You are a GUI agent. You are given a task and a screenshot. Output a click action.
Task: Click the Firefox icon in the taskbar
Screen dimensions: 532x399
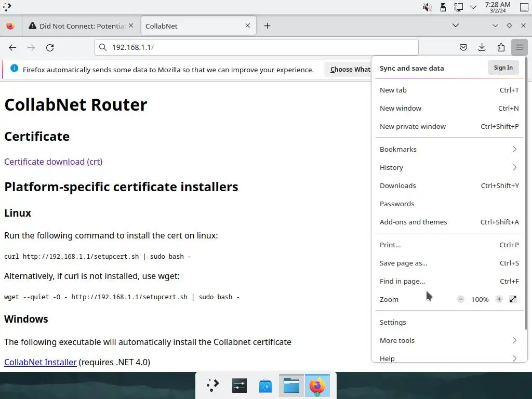tap(317, 385)
